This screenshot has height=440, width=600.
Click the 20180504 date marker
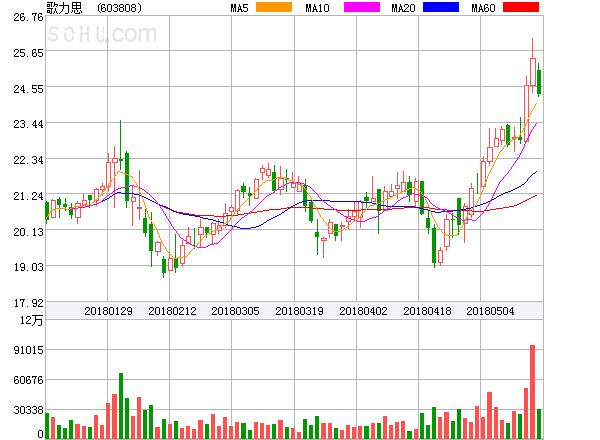pos(490,311)
